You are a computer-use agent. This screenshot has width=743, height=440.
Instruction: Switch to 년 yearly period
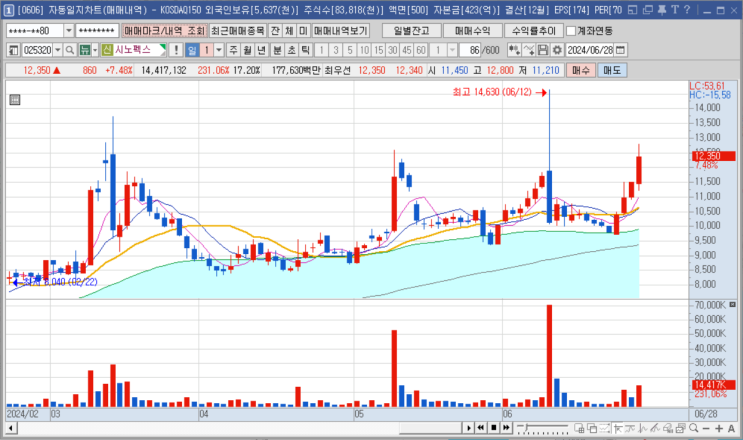tap(262, 50)
